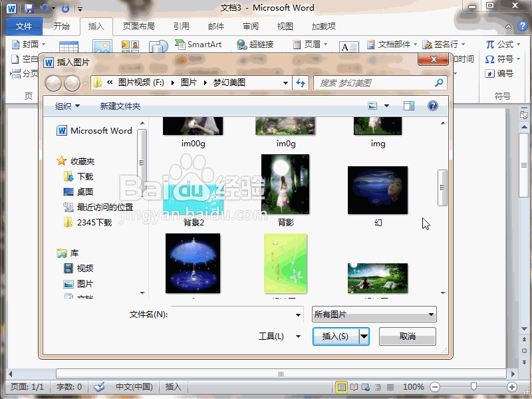Select the blue umbrella image thumbnail
532x399 pixels.
coord(193,263)
